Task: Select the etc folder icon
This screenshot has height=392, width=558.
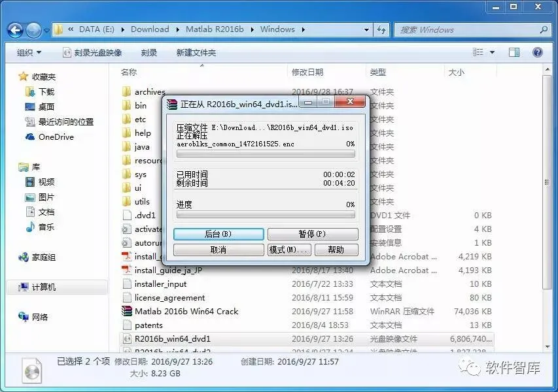Action: pos(126,120)
